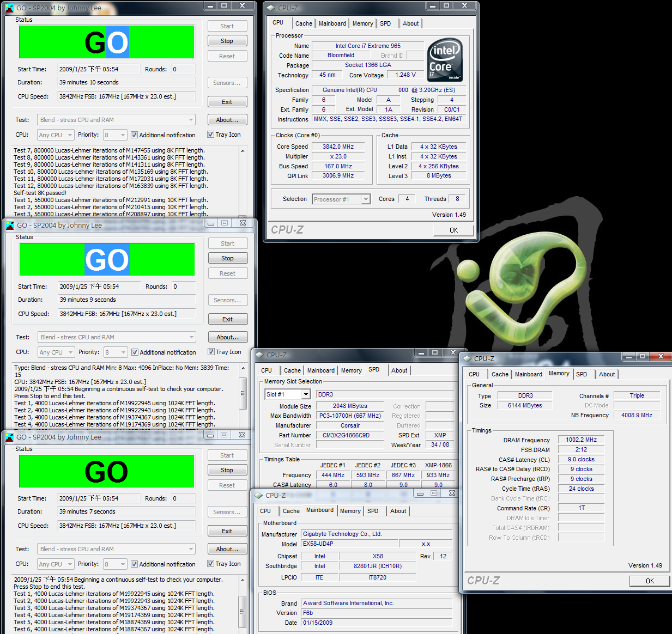Click the CPU Speed field in the bottom SP2004 window

tap(126, 526)
